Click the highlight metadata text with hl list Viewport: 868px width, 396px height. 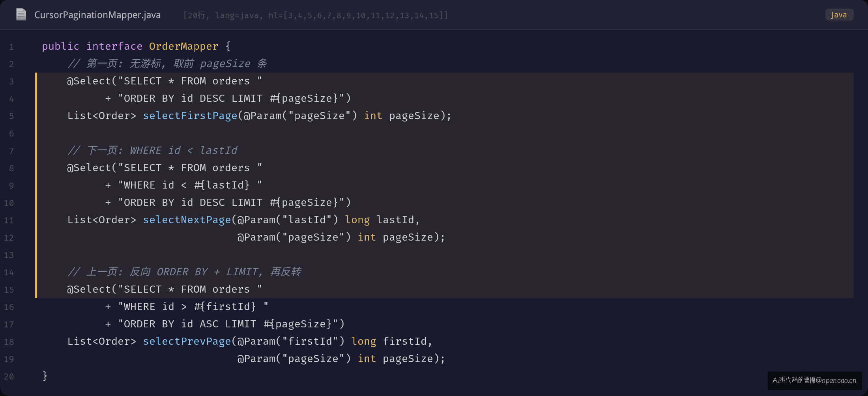(x=316, y=15)
